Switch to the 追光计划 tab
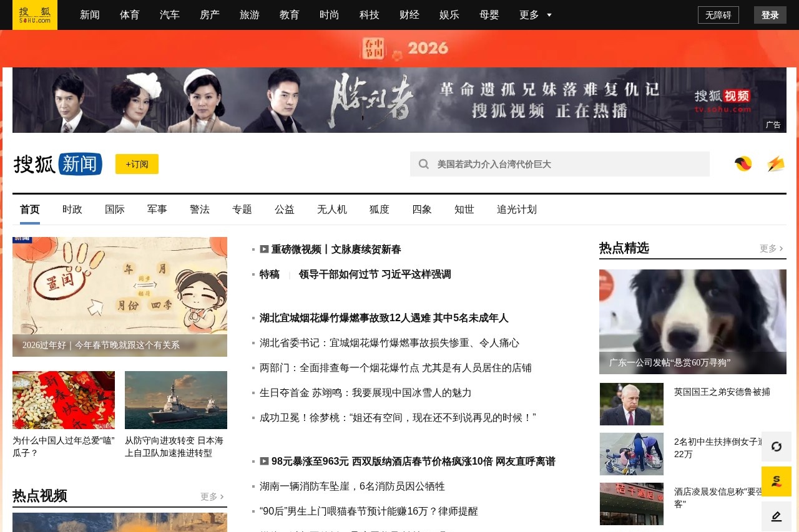 point(517,210)
